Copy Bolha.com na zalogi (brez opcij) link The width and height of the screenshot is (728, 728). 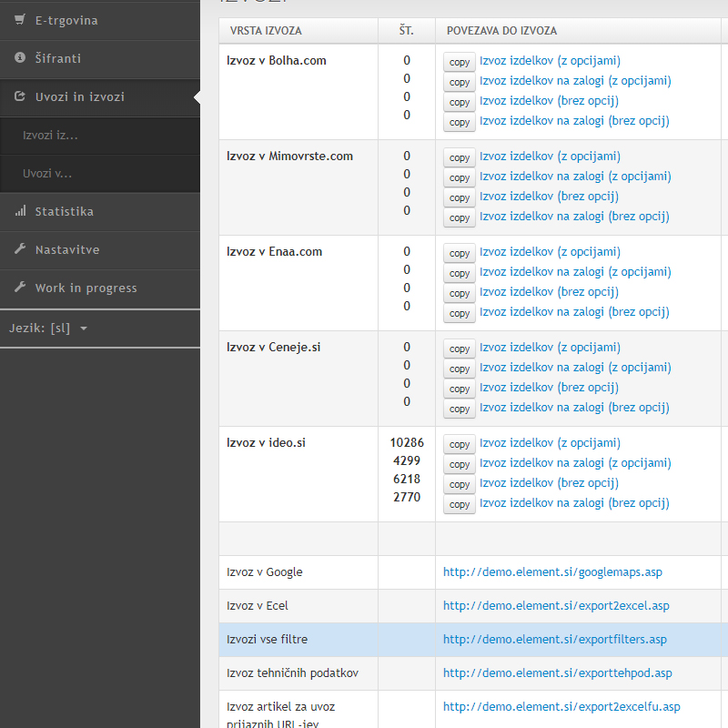click(460, 122)
